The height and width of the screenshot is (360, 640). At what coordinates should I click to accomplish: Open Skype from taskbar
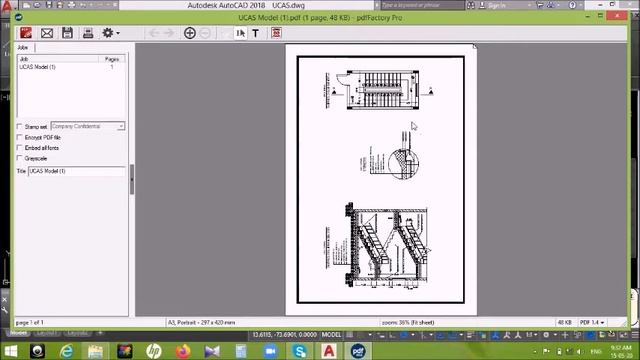pos(300,351)
